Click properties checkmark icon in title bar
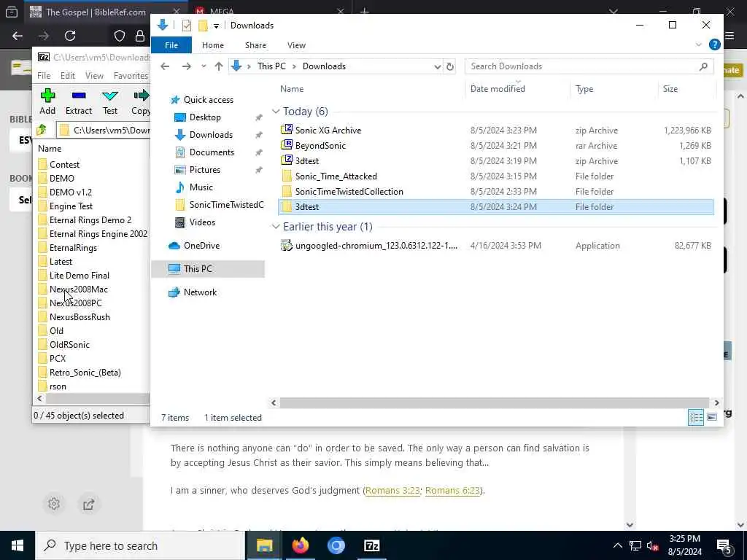 tap(187, 26)
